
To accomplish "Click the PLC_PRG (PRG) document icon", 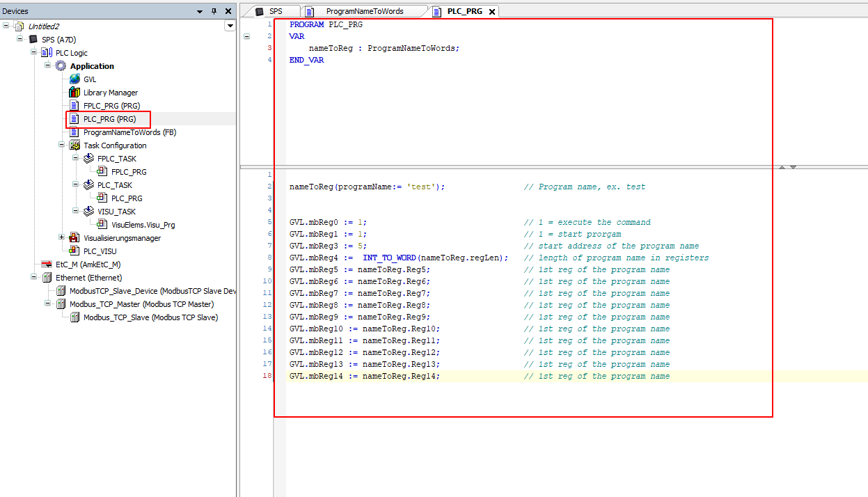I will tap(74, 119).
